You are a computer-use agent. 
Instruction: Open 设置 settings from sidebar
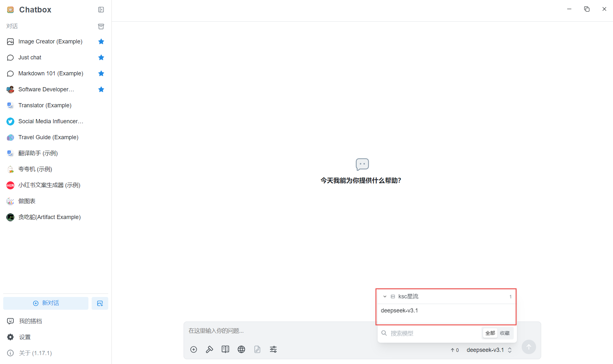25,337
